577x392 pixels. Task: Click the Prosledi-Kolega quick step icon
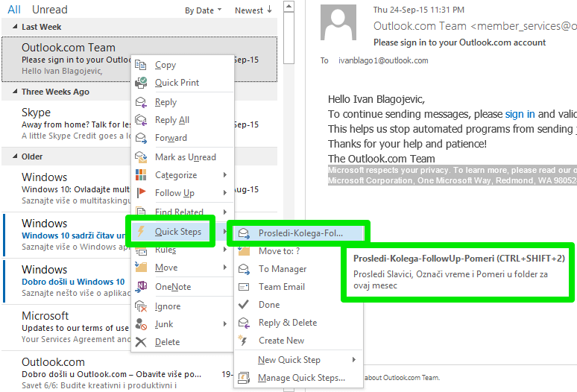click(x=244, y=233)
